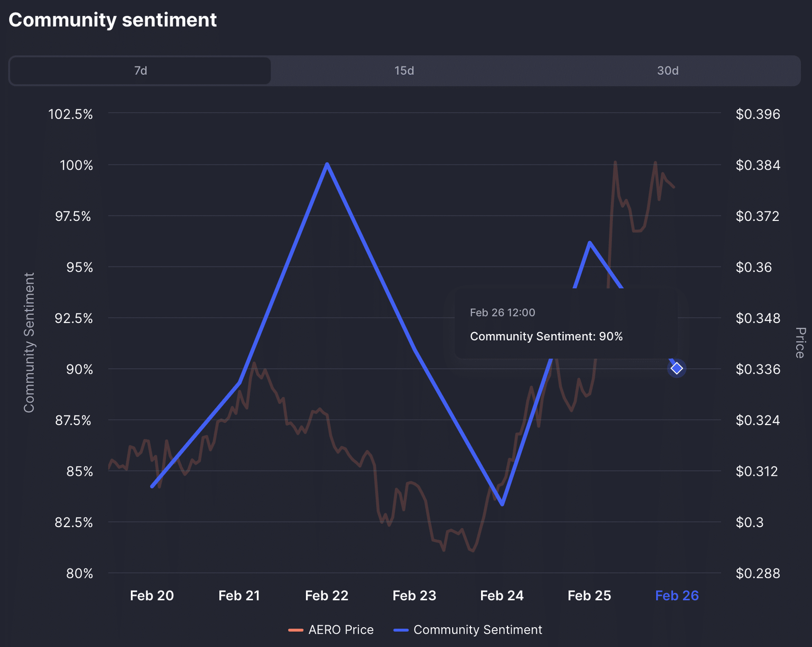
Task: Click the orange AERO Price legend line swatch
Action: tap(296, 630)
